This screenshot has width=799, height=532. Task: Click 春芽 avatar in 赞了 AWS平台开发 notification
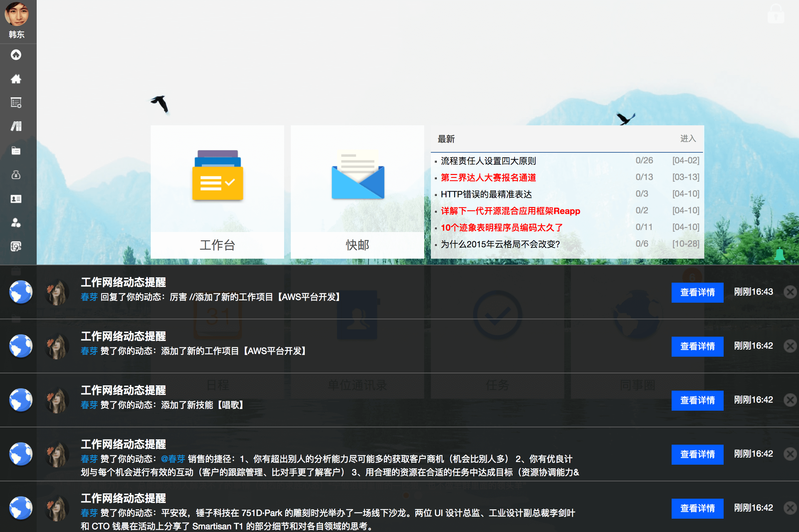57,346
